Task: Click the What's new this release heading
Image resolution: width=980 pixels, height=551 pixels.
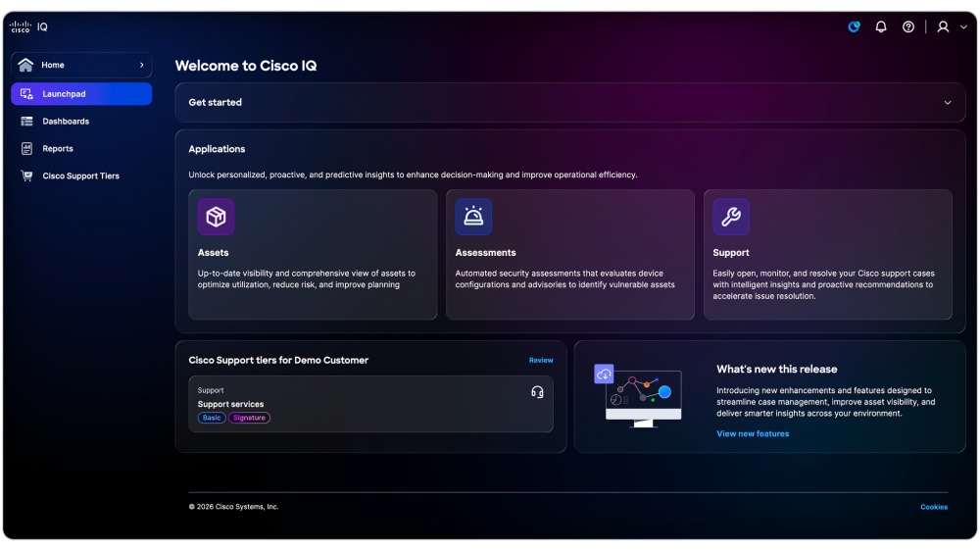Action: (x=776, y=369)
